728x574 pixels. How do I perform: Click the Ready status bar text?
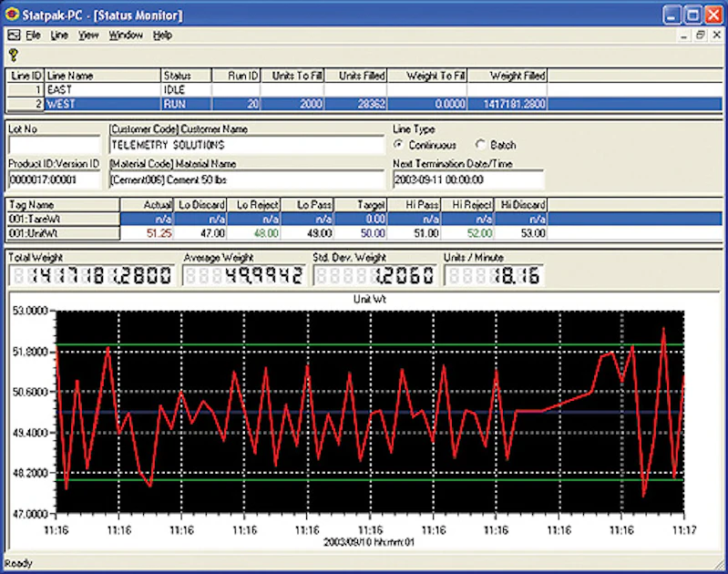[x=18, y=563]
